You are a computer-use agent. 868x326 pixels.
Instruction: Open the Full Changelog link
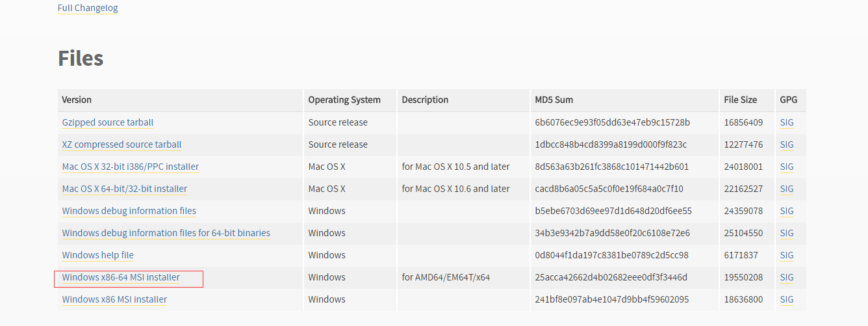pos(88,8)
